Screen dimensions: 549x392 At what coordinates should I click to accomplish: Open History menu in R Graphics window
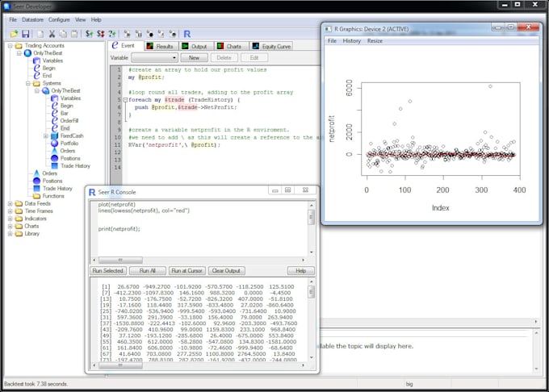pos(352,40)
